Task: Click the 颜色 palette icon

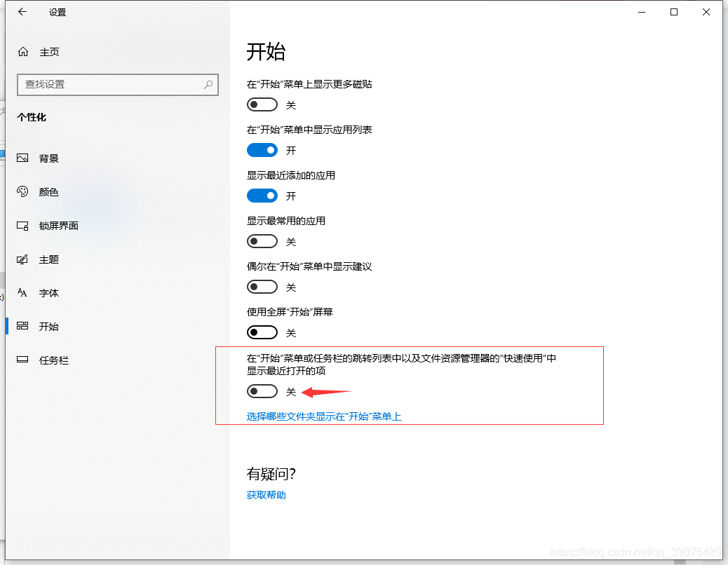Action: click(22, 191)
